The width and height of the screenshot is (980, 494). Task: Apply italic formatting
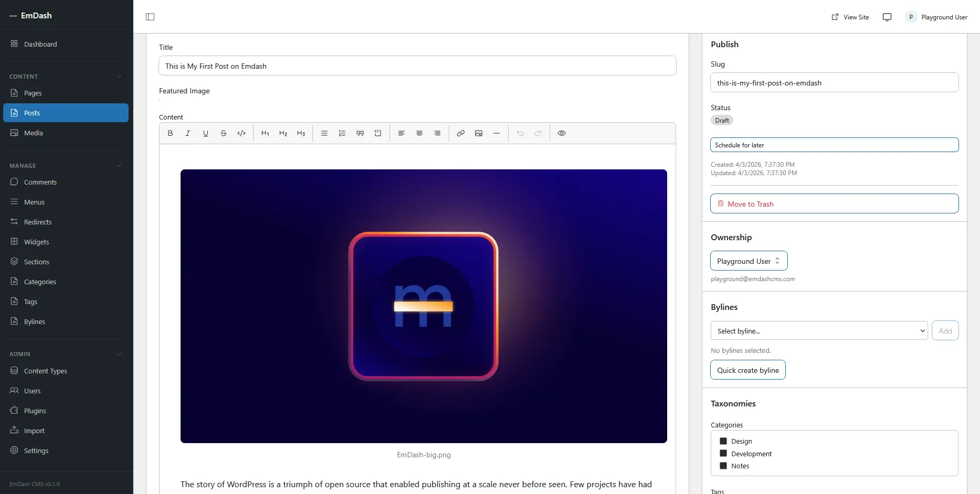tap(187, 133)
